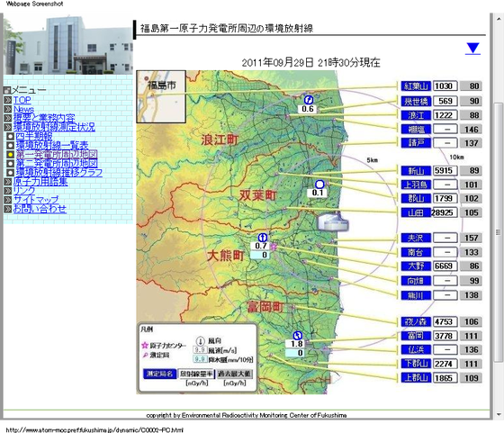Select the 南台 station label
504x433 pixels.
[416, 252]
